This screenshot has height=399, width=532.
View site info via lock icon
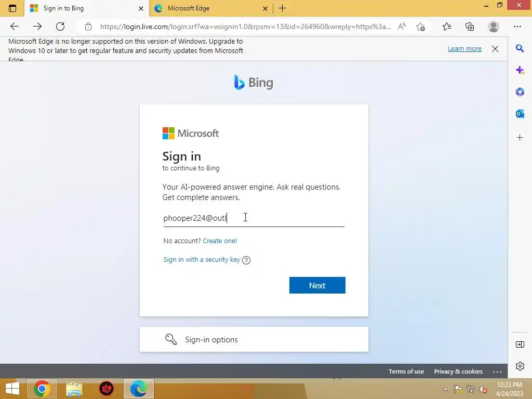tap(88, 26)
